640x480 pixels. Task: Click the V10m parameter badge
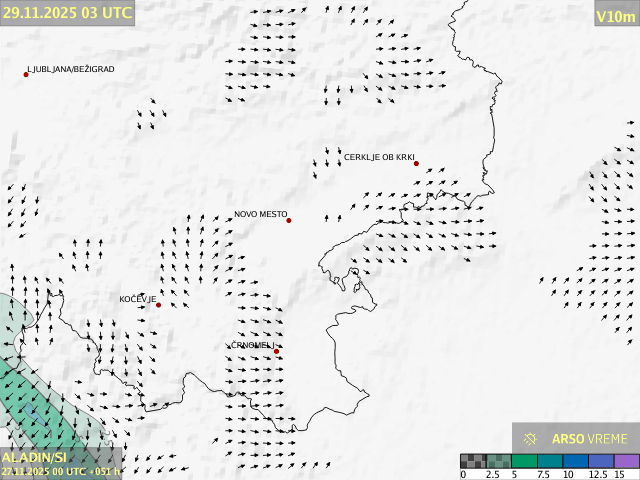(615, 15)
